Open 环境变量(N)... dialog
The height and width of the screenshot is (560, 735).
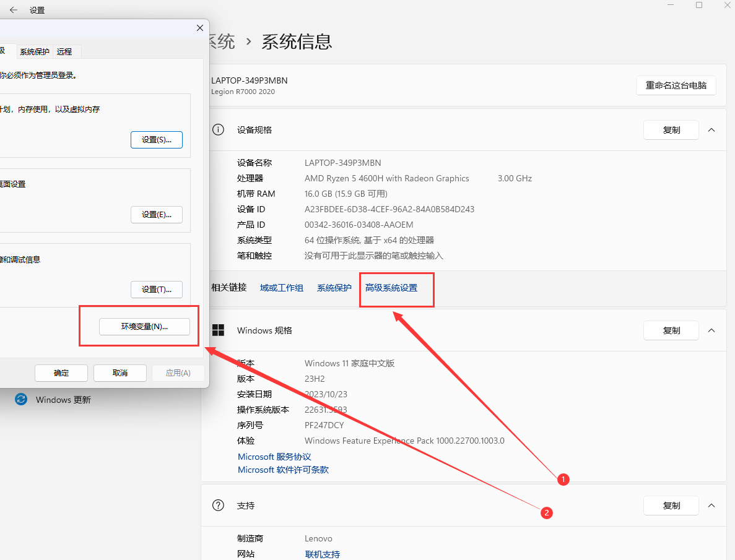(144, 327)
